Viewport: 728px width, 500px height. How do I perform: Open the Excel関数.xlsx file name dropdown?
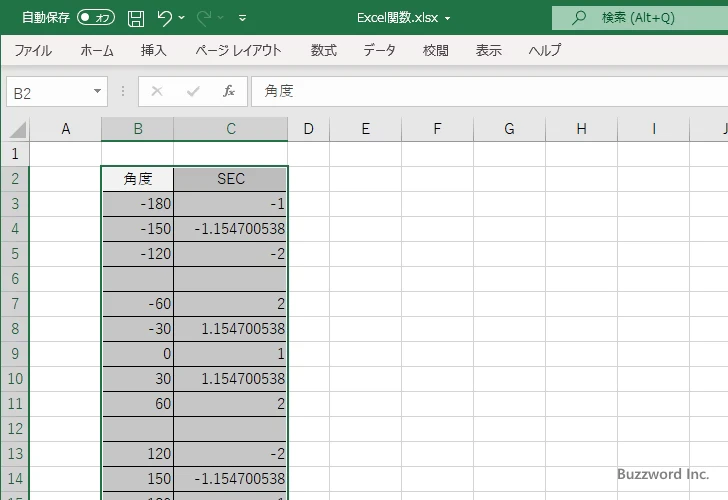click(x=448, y=19)
